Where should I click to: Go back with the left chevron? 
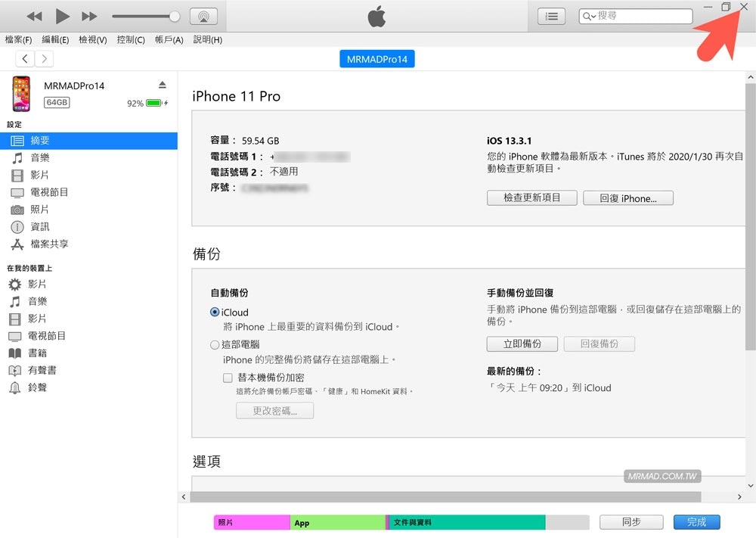[x=25, y=59]
